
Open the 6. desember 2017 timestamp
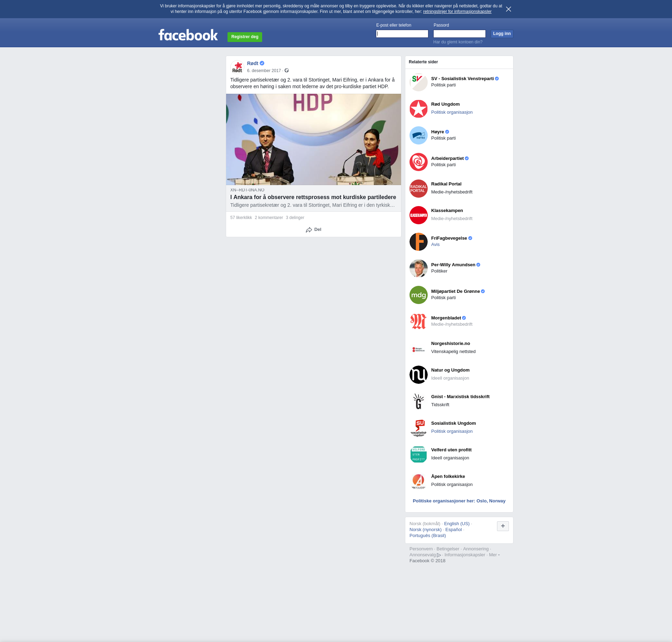pos(264,71)
